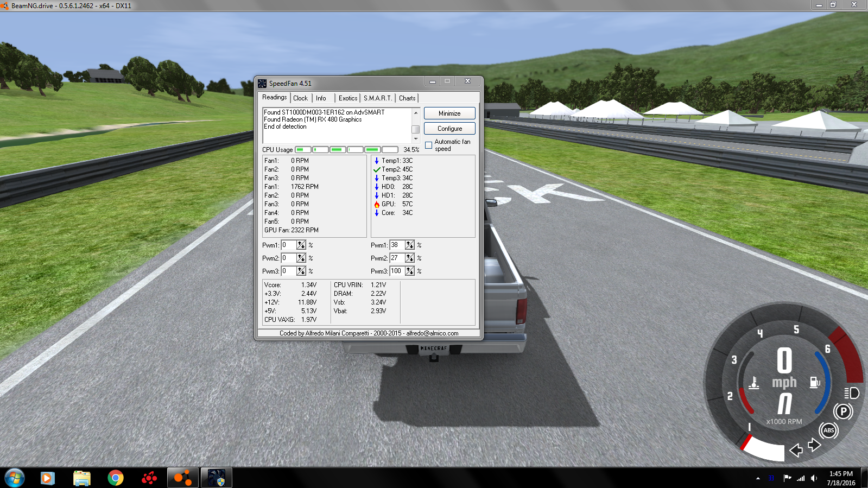The width and height of the screenshot is (868, 488).
Task: Click the 'Coded by Alfredo Milani Comparetti' status bar
Action: 369,333
